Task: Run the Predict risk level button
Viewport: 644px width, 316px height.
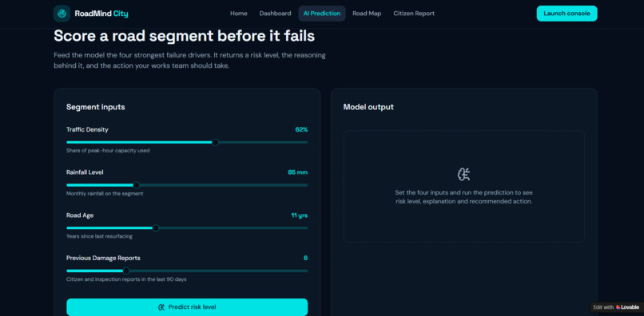Action: click(187, 307)
